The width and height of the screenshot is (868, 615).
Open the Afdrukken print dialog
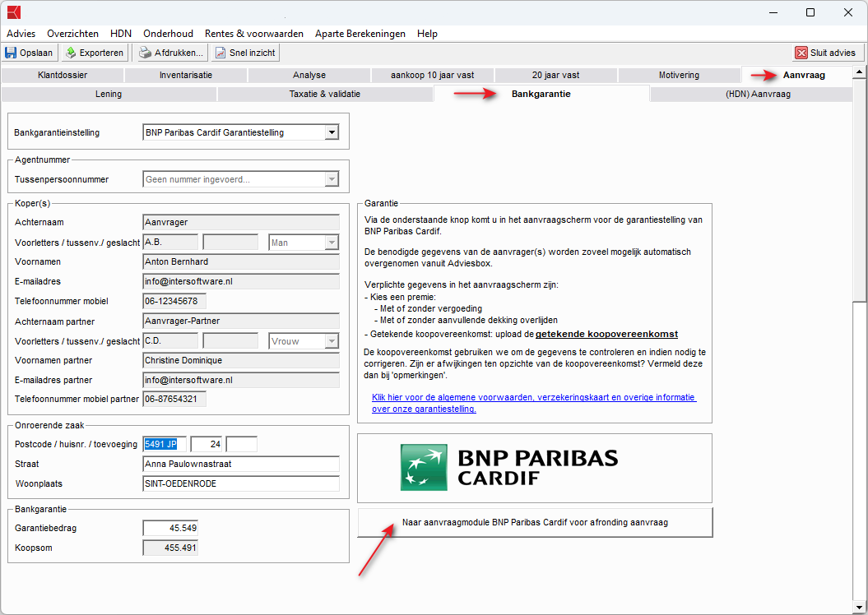[170, 53]
